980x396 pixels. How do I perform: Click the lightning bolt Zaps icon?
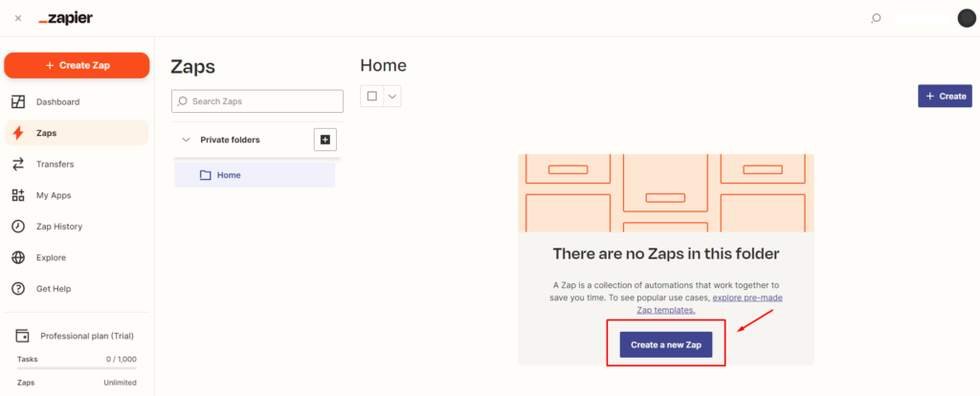pyautogui.click(x=18, y=133)
